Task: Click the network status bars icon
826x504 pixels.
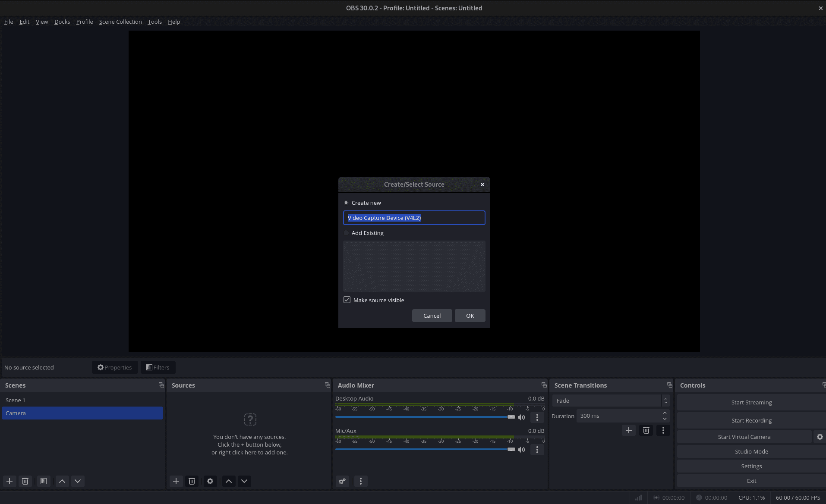Action: [x=638, y=498]
